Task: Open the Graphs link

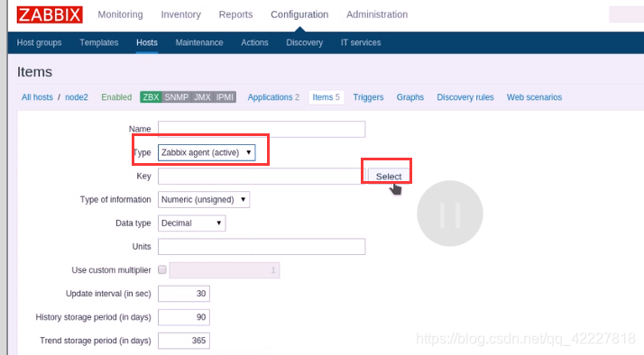Action: [409, 97]
